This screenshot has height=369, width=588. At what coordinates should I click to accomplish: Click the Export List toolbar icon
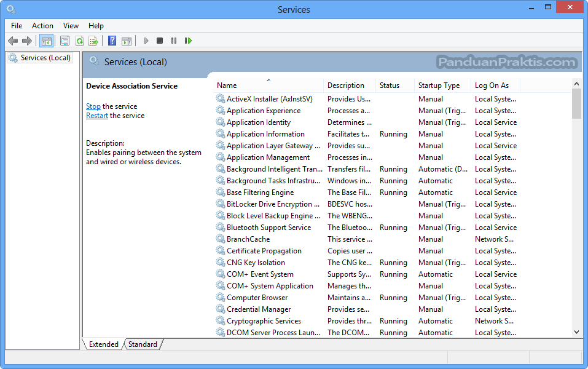click(x=93, y=41)
